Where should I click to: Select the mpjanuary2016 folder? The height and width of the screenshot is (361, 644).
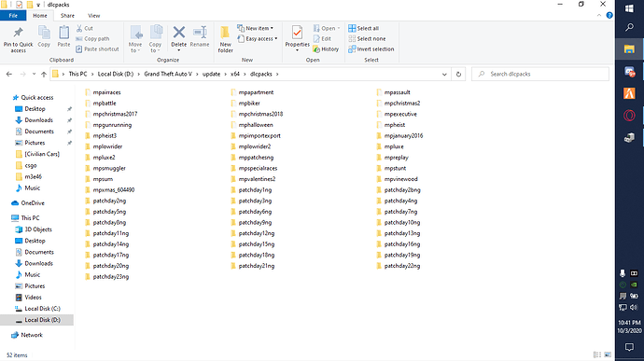tap(403, 135)
